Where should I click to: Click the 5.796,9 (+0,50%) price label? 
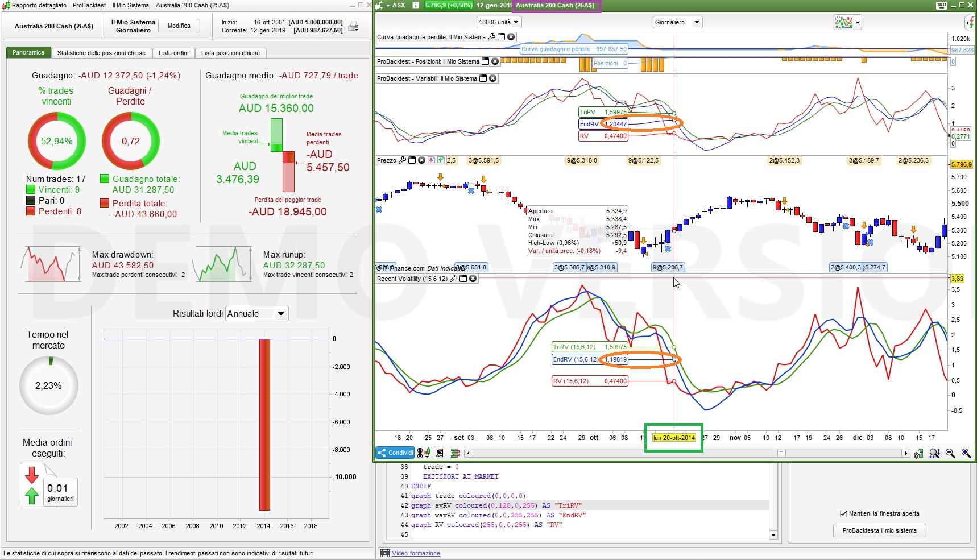448,5
